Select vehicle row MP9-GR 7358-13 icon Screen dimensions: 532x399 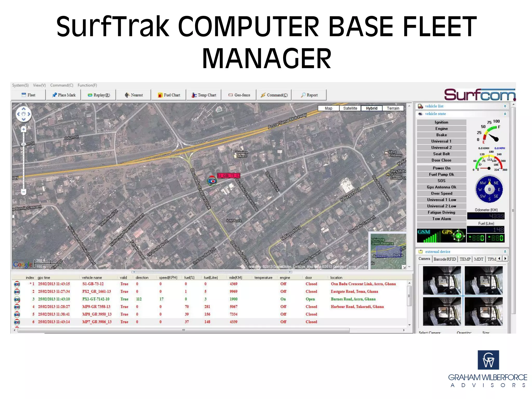click(x=17, y=307)
